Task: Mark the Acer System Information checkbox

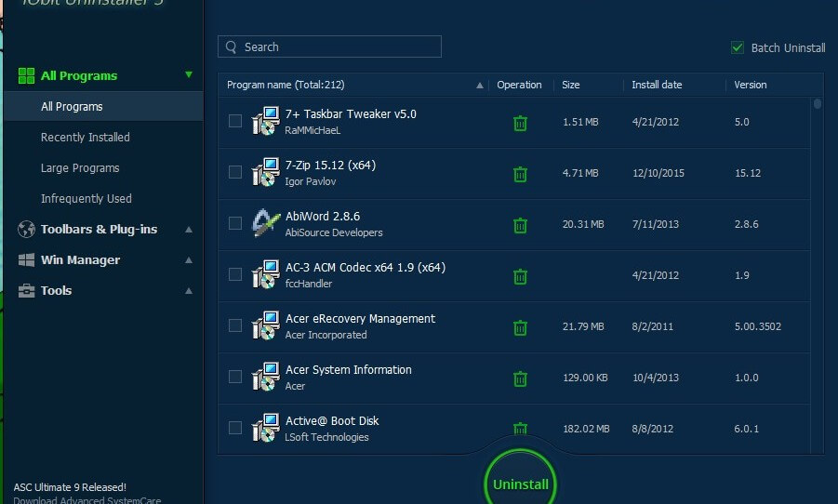Action: tap(235, 377)
